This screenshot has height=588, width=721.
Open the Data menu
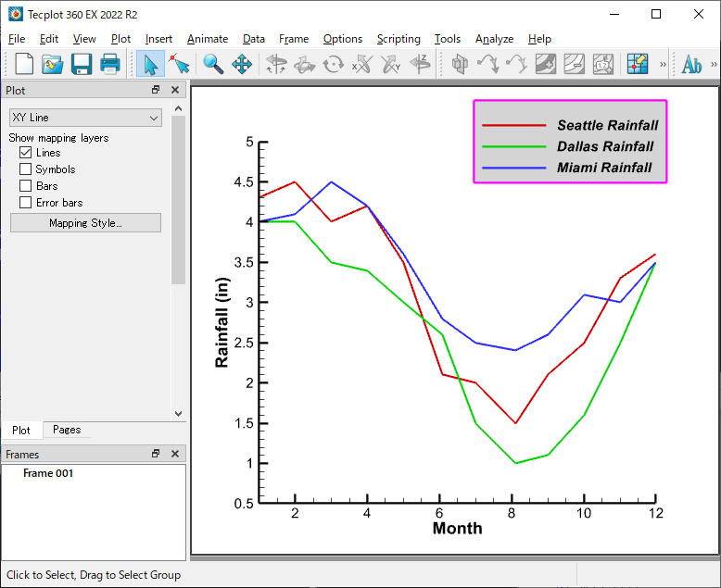[x=254, y=39]
